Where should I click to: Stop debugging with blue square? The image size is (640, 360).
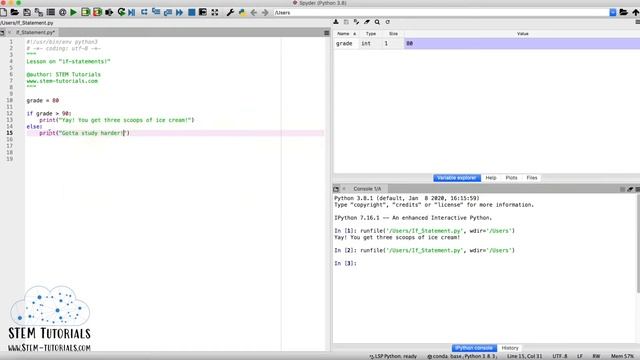[191, 13]
